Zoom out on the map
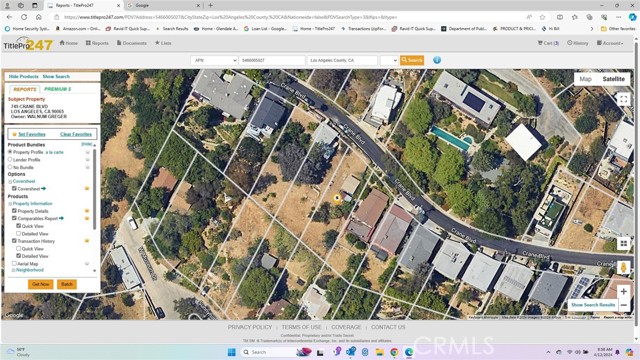The height and width of the screenshot is (360, 640). [x=624, y=305]
